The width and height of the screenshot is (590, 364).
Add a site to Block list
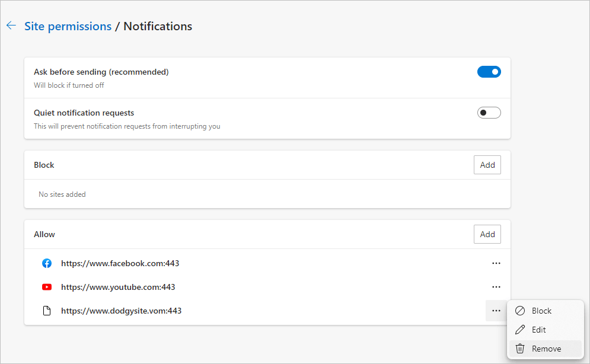coord(487,165)
